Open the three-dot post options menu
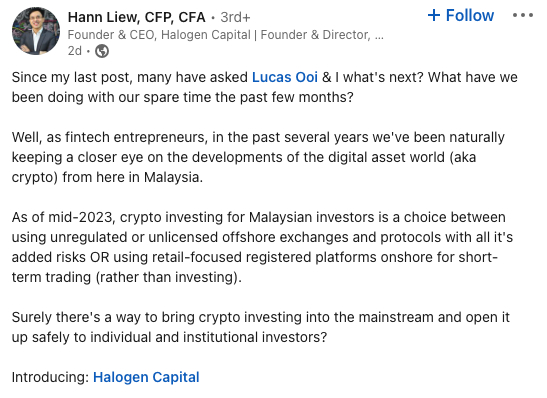The image size is (547, 398). point(523,15)
